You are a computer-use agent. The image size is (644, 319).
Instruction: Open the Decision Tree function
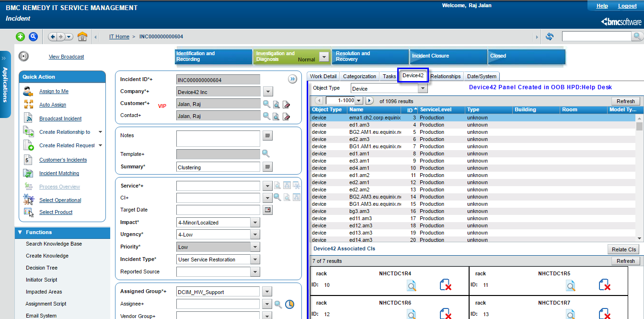(x=42, y=268)
